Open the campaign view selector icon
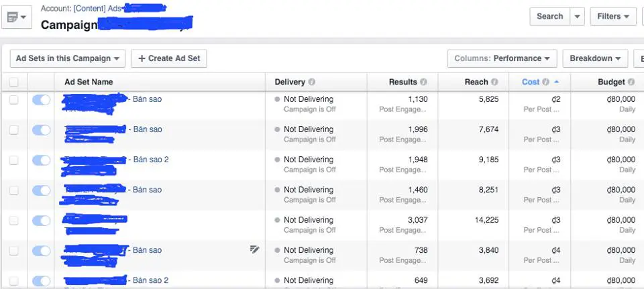 click(17, 17)
